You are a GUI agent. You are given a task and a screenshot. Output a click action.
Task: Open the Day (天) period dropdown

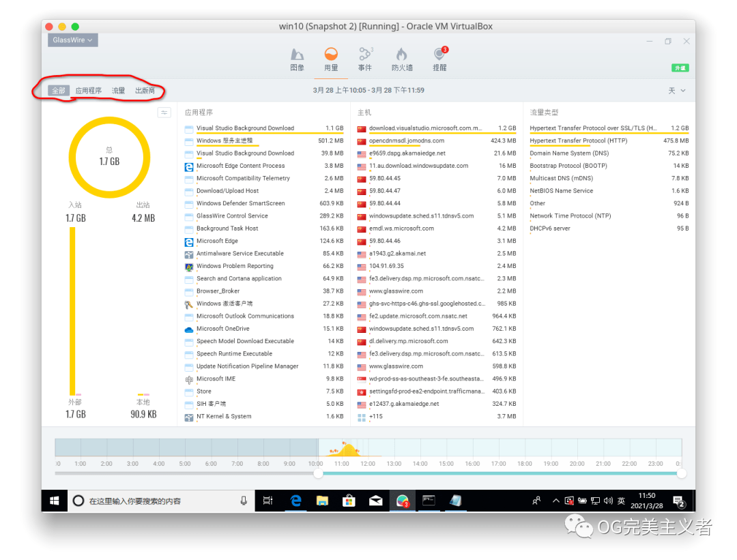click(677, 90)
